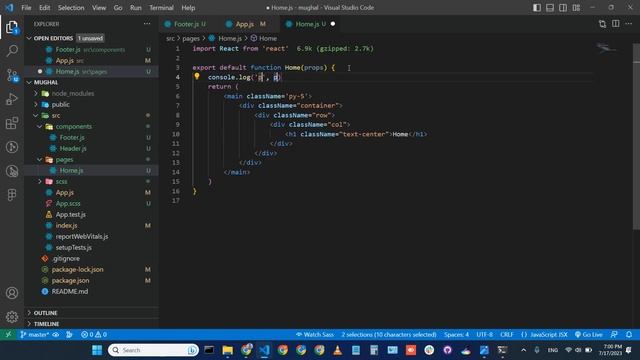
Task: Open the Go menu
Action: coord(118,8)
